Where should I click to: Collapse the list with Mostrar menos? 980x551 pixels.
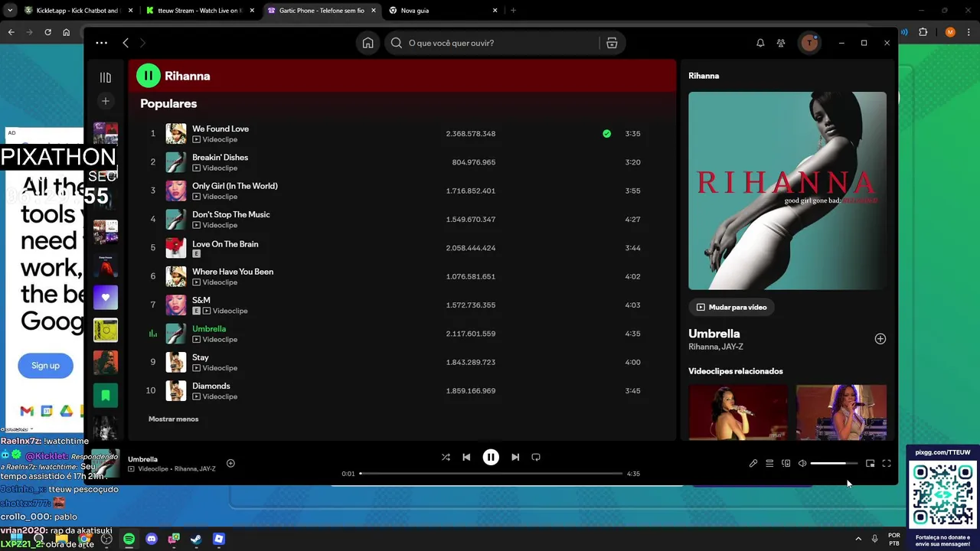(x=173, y=419)
